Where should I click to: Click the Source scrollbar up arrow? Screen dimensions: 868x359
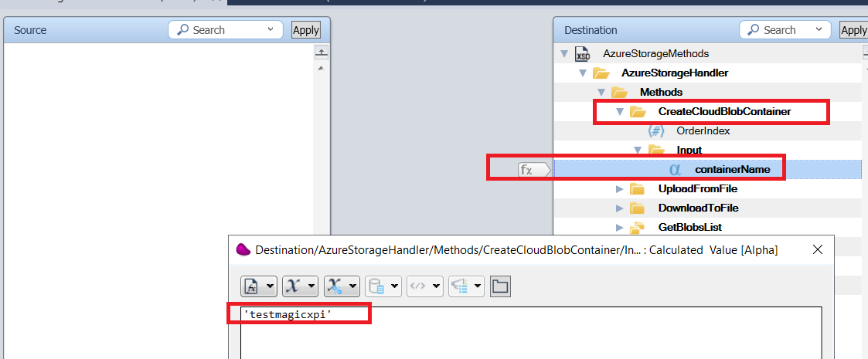coord(321,68)
